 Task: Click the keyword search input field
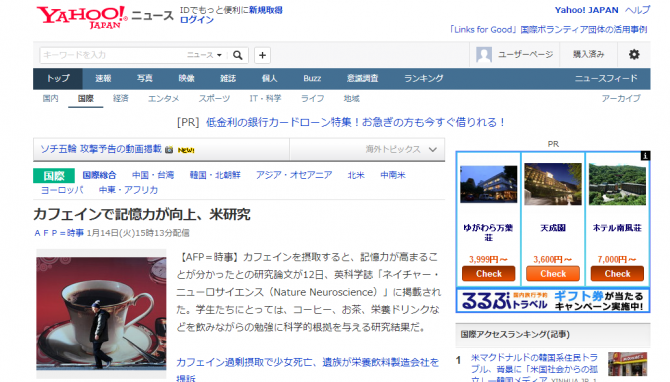pos(112,55)
